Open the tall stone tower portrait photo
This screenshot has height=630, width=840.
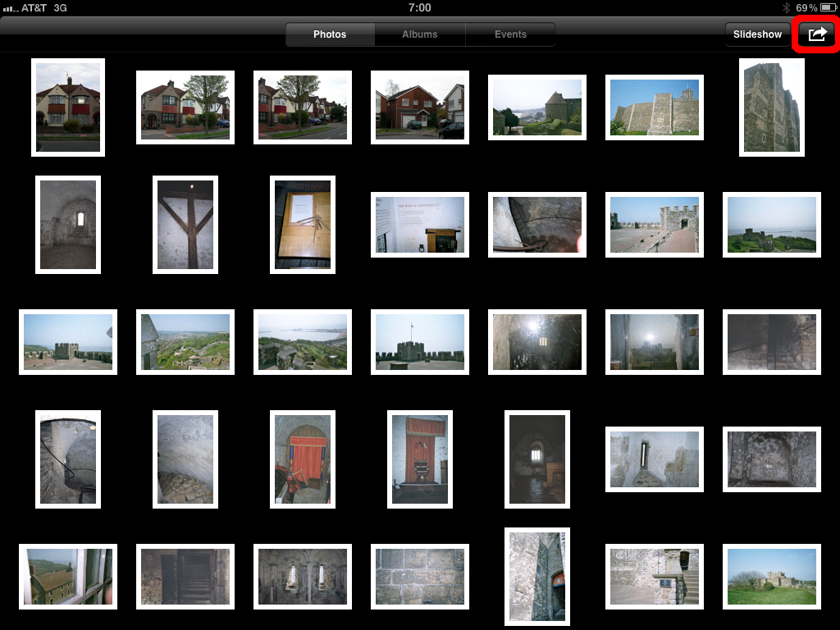pyautogui.click(x=771, y=107)
